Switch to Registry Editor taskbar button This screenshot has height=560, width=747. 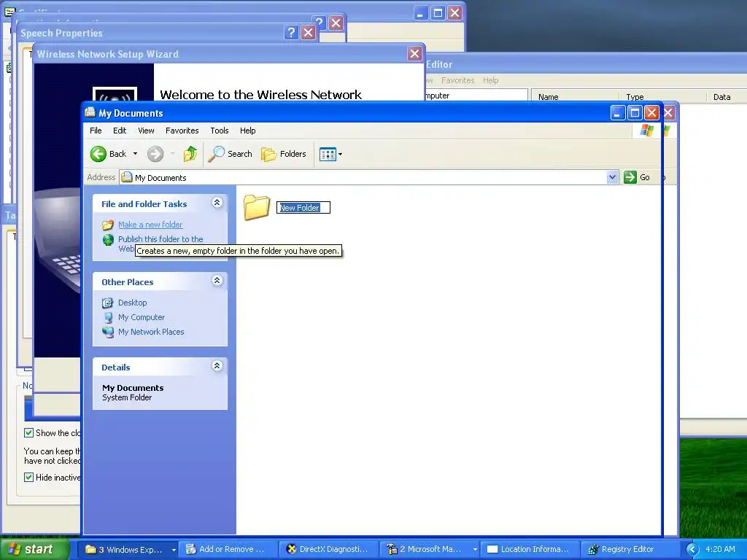coord(630,550)
